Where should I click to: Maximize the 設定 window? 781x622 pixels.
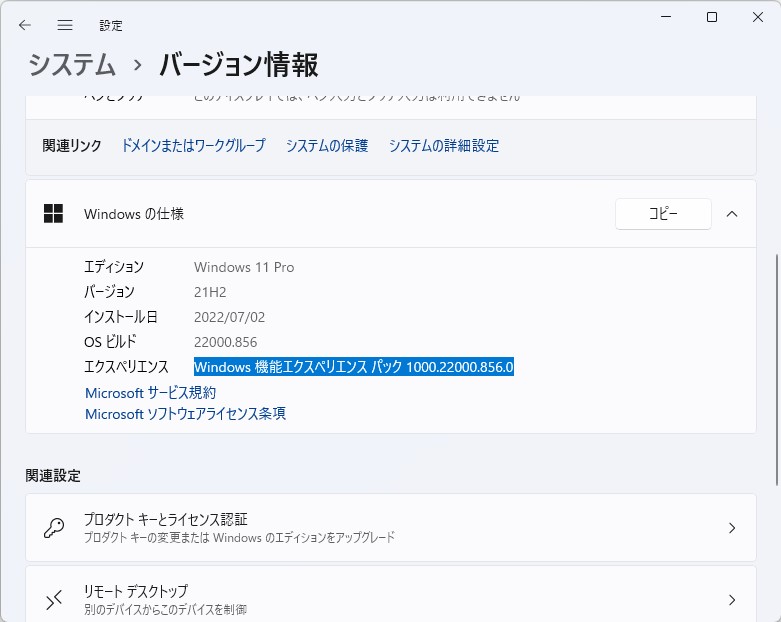click(712, 17)
